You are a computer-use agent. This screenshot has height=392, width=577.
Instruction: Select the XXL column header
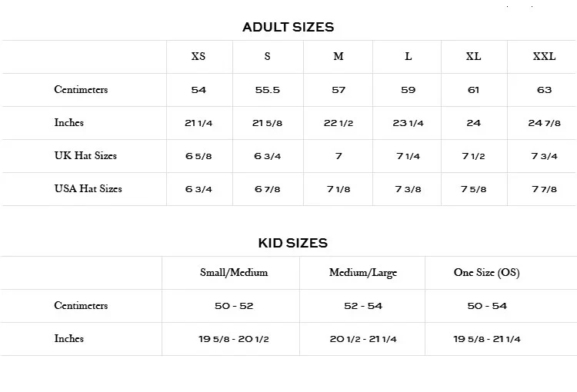tap(544, 57)
